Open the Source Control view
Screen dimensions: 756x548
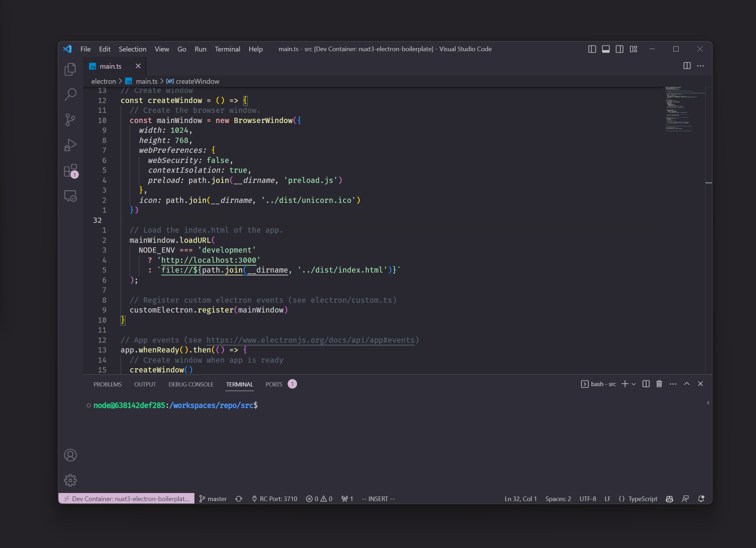pos(70,120)
